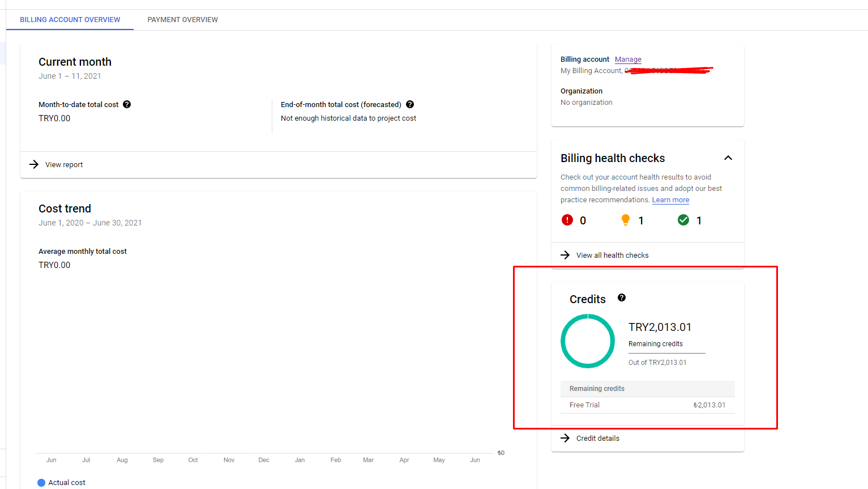Click the Month-to-date TRY0.00 value
This screenshot has width=868, height=489.
point(54,118)
